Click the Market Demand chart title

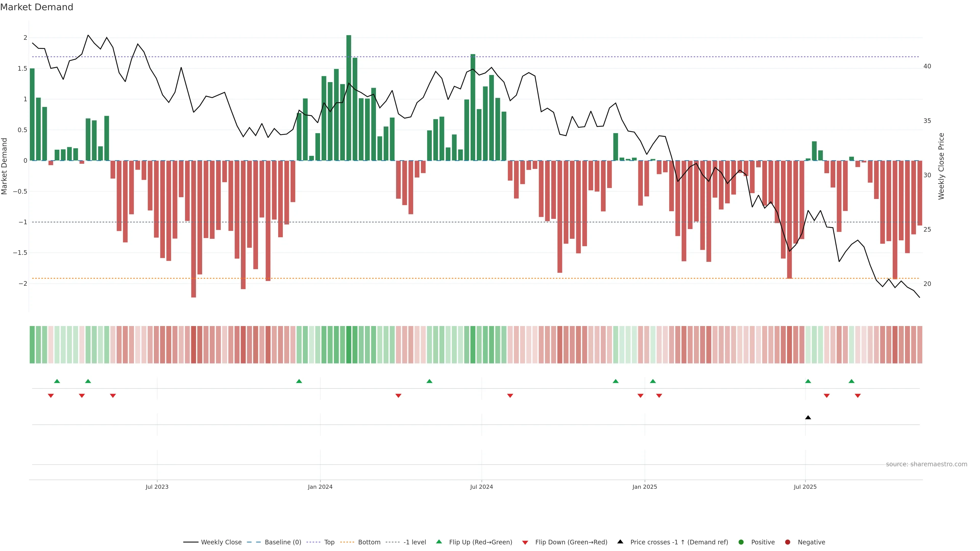(x=36, y=7)
